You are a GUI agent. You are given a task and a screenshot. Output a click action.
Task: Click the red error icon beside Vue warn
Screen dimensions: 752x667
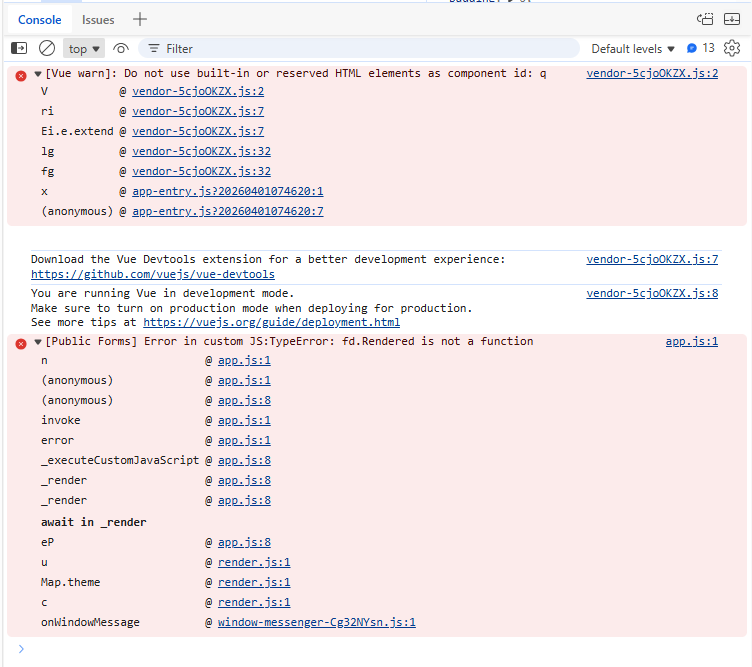pyautogui.click(x=21, y=74)
